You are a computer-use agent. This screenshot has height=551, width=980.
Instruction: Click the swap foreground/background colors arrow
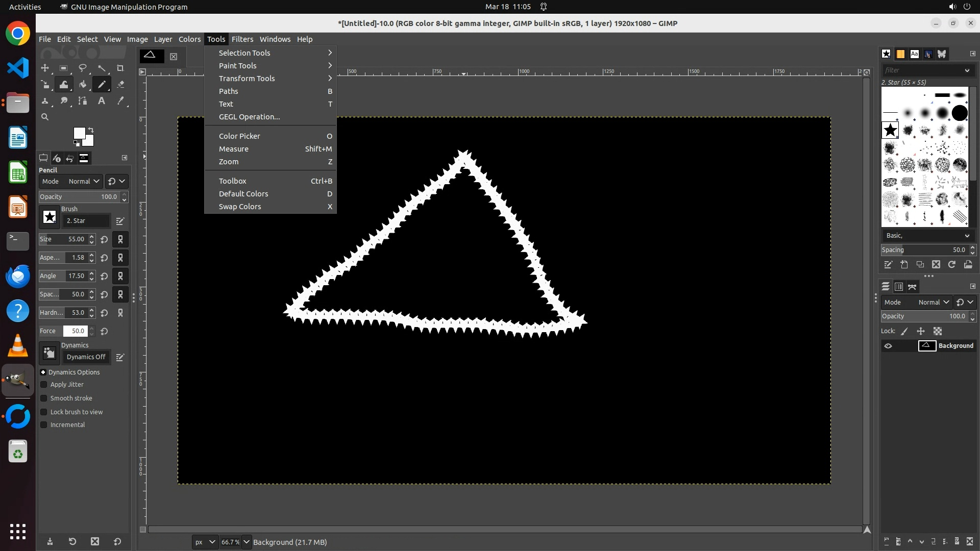(91, 130)
